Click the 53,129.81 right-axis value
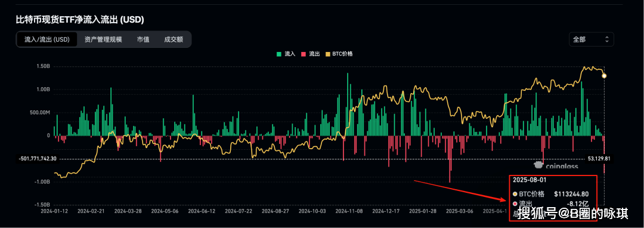 (599, 159)
